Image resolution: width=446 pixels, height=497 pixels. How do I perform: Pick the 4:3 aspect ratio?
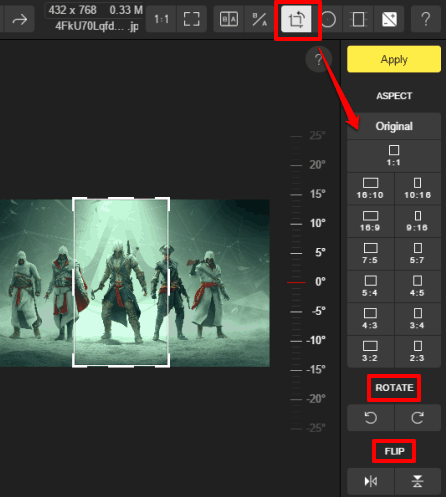370,319
